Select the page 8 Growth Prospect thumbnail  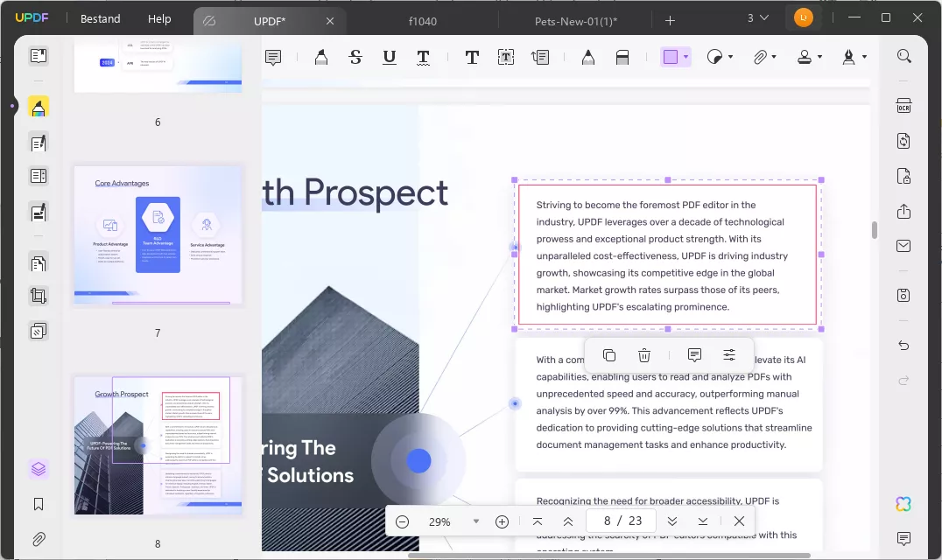point(158,446)
